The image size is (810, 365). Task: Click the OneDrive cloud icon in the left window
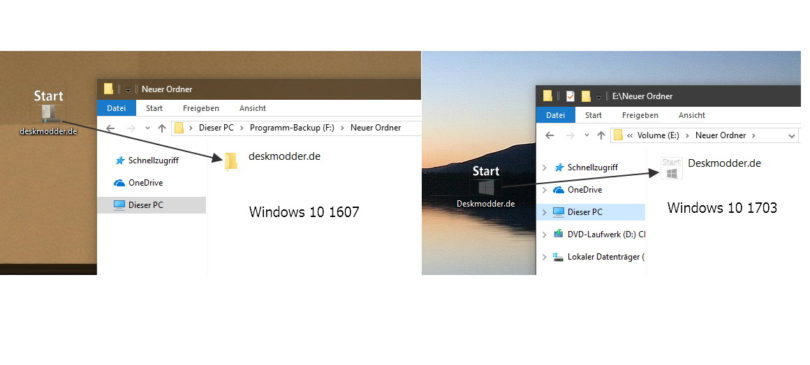(x=119, y=183)
